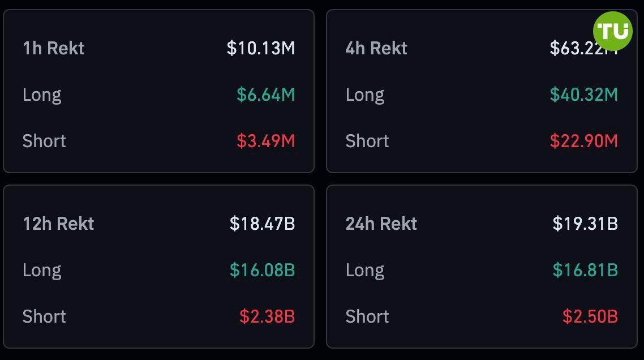This screenshot has height=360, width=644.
Task: Click the 1h Rekt total $10.13M
Action: (261, 48)
